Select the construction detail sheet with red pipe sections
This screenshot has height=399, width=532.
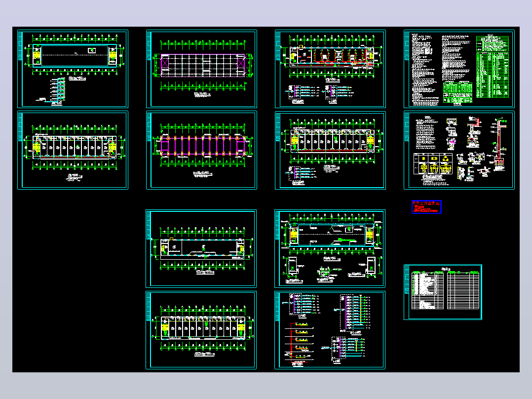(x=459, y=150)
